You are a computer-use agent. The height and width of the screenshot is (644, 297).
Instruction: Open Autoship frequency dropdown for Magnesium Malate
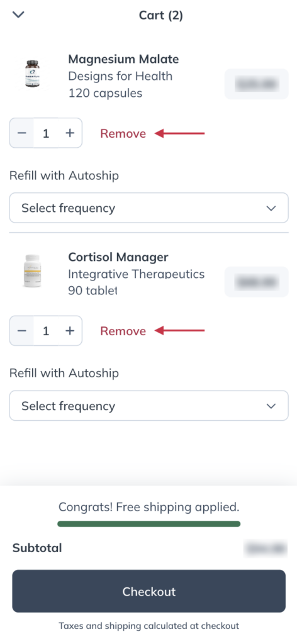click(x=148, y=208)
